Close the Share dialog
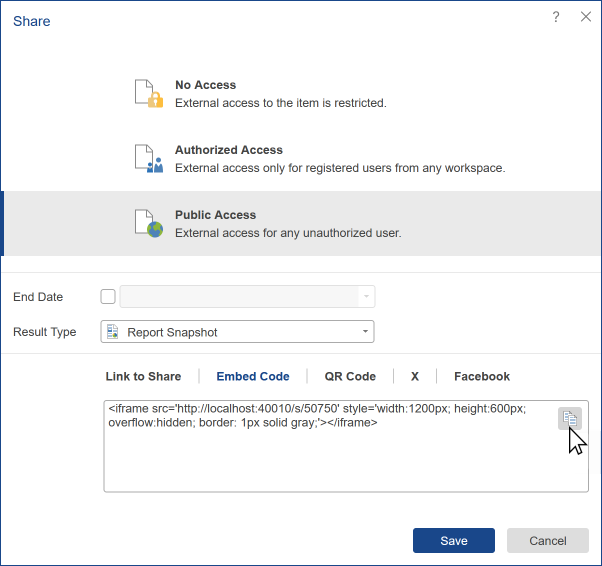Image resolution: width=602 pixels, height=566 pixels. point(586,17)
